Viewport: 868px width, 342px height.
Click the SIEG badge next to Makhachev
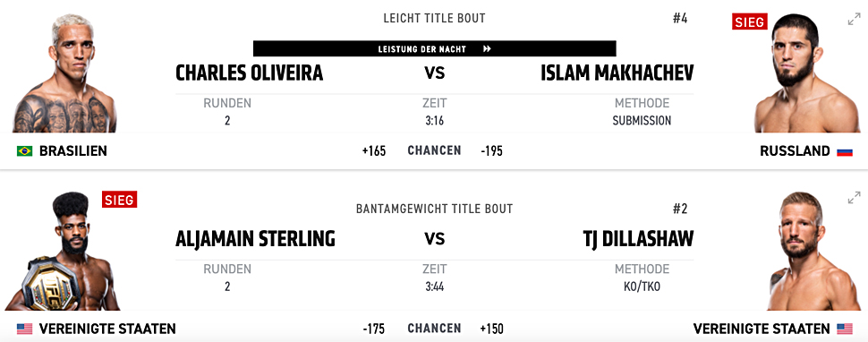coord(750,22)
